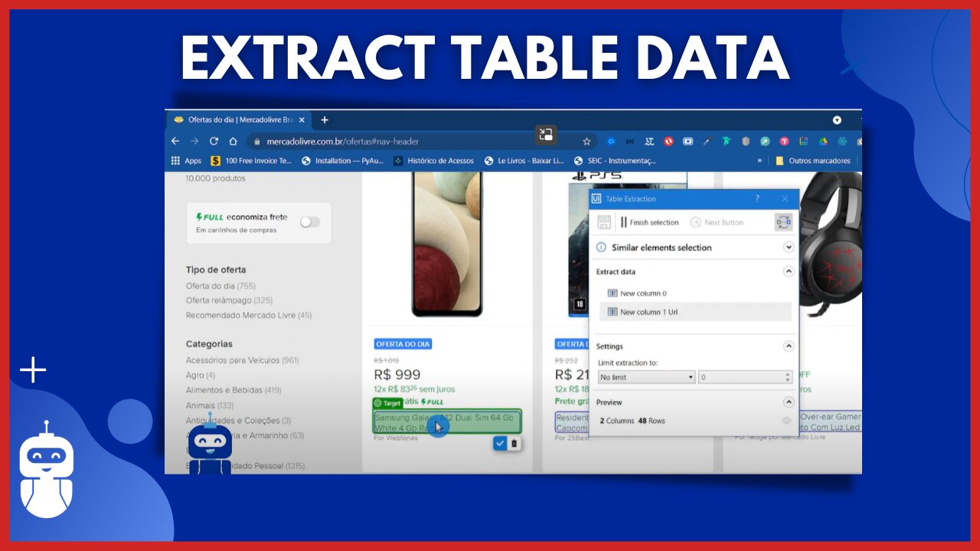The height and width of the screenshot is (551, 980).
Task: Click the grey shield extension icon
Action: [746, 142]
